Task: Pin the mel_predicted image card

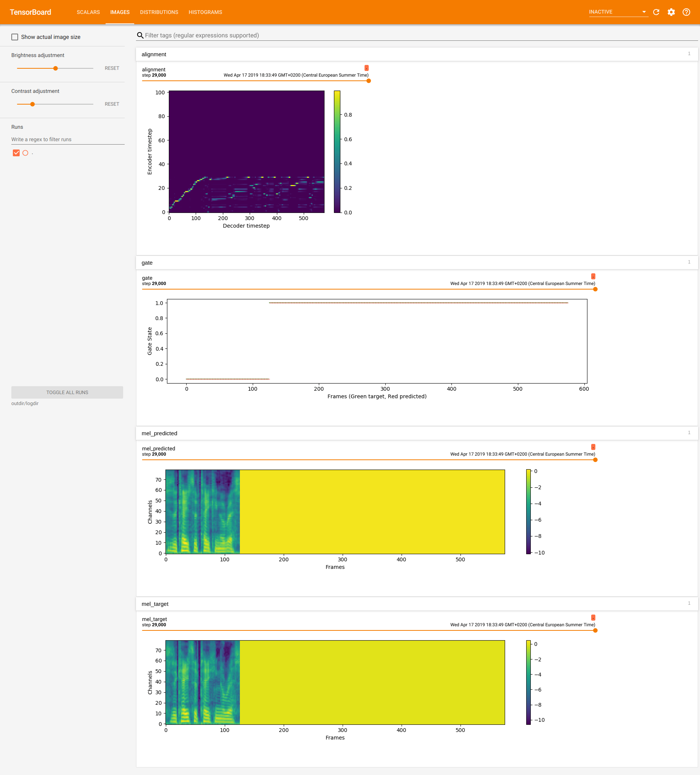Action: 593,447
